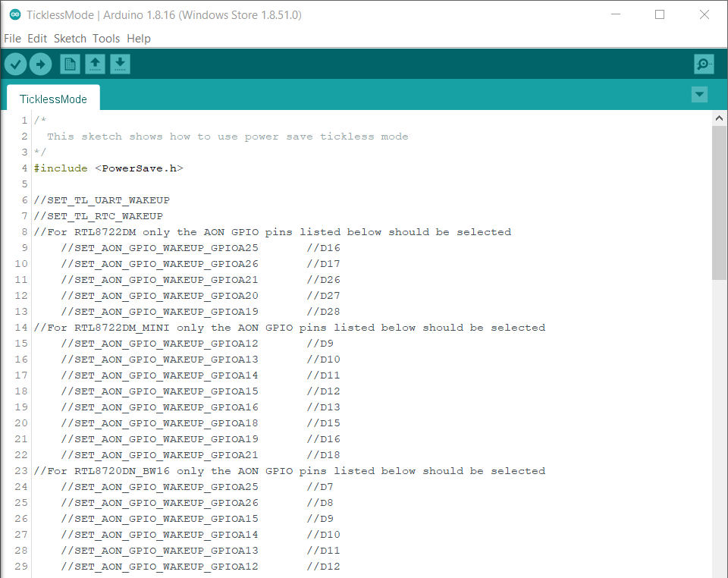Click the GPIOA25 line marked //D16
The image size is (728, 578).
click(x=200, y=248)
